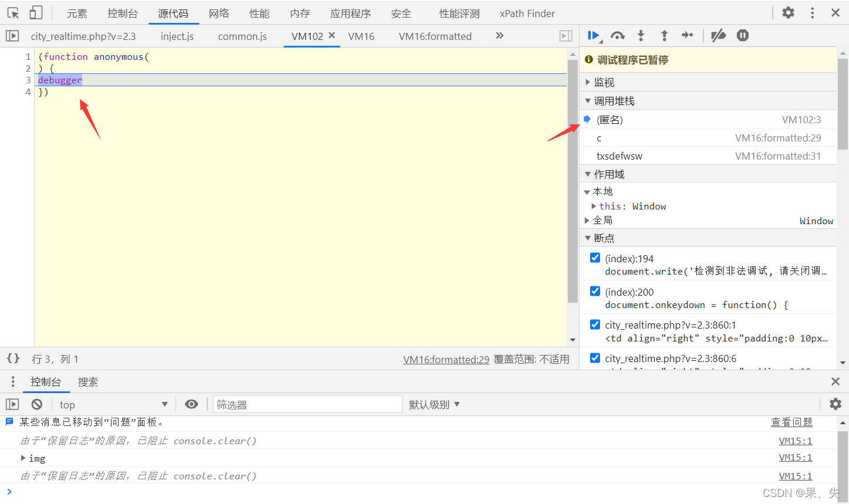Open DevTools settings gear
Image resolution: width=849 pixels, height=504 pixels.
coord(789,12)
